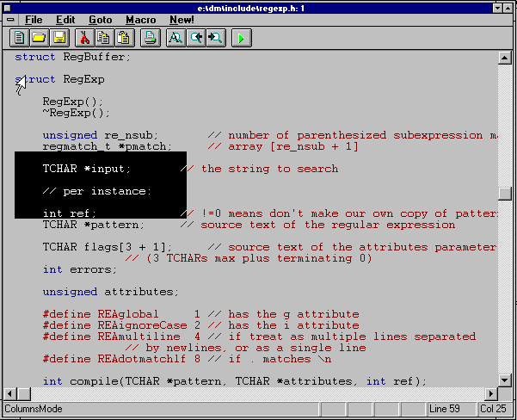Minimize window with title bar down arrow
The height and width of the screenshot is (420, 517).
coord(498,8)
